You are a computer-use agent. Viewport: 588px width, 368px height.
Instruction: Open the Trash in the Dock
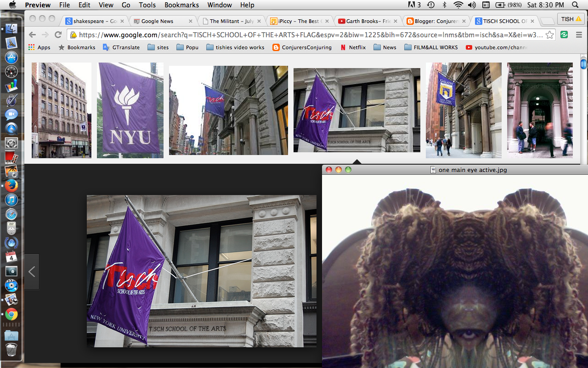[x=11, y=351]
